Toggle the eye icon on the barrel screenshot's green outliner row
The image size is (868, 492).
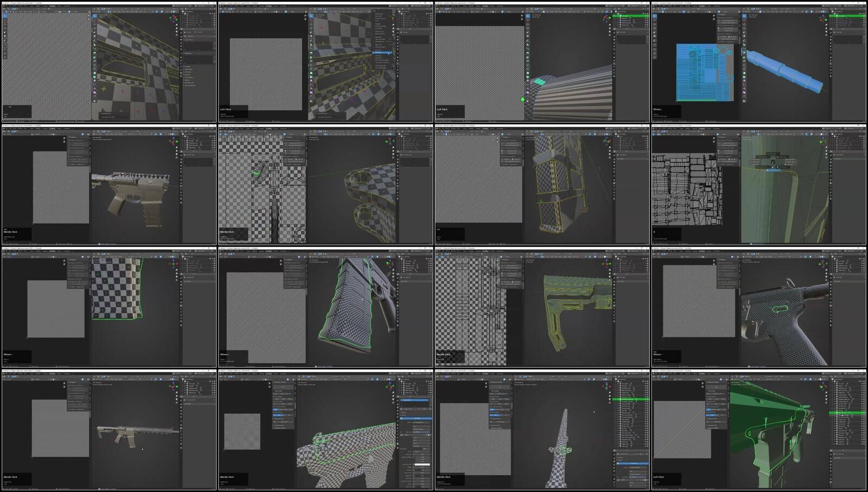click(x=862, y=16)
